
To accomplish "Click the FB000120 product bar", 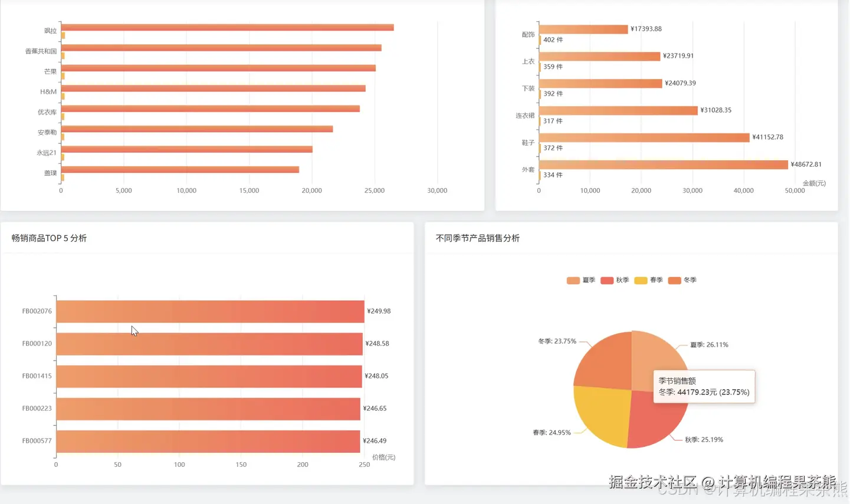I will click(209, 344).
